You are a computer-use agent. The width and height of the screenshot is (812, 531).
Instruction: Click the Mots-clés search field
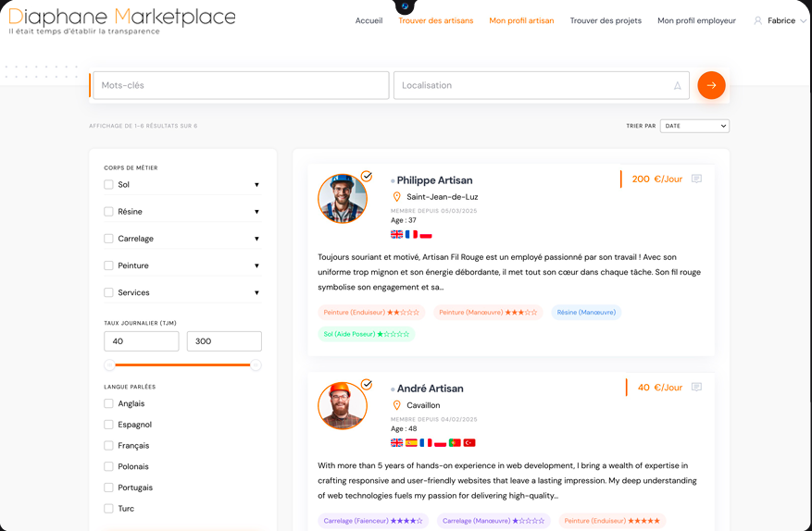coord(241,85)
